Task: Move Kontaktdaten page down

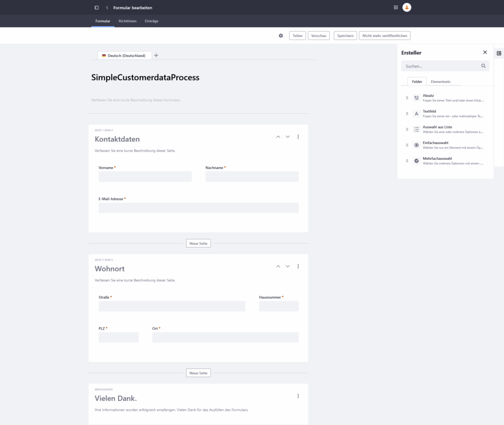Action: click(x=288, y=137)
